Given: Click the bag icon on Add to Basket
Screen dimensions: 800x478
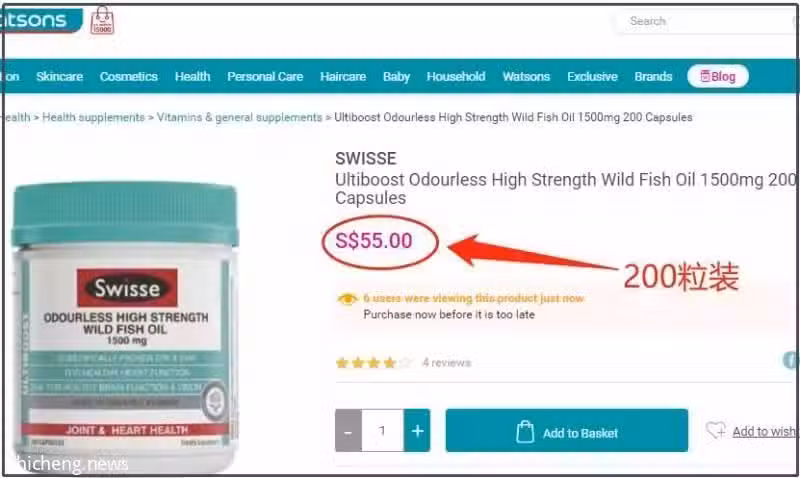Looking at the screenshot, I should coord(525,432).
